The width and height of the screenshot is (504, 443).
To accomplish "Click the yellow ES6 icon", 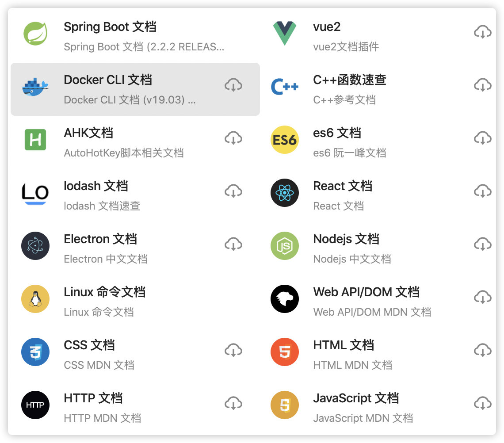I will coord(285,140).
